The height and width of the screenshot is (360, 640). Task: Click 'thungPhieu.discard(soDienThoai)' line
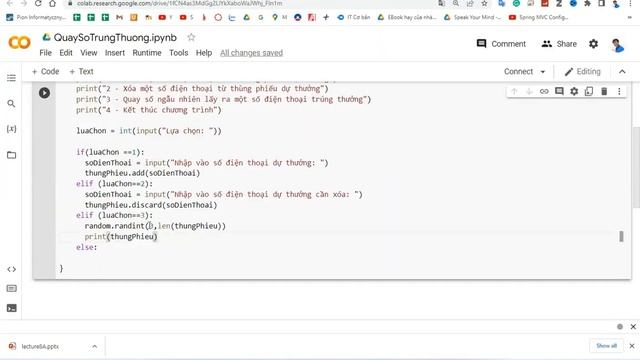(151, 205)
